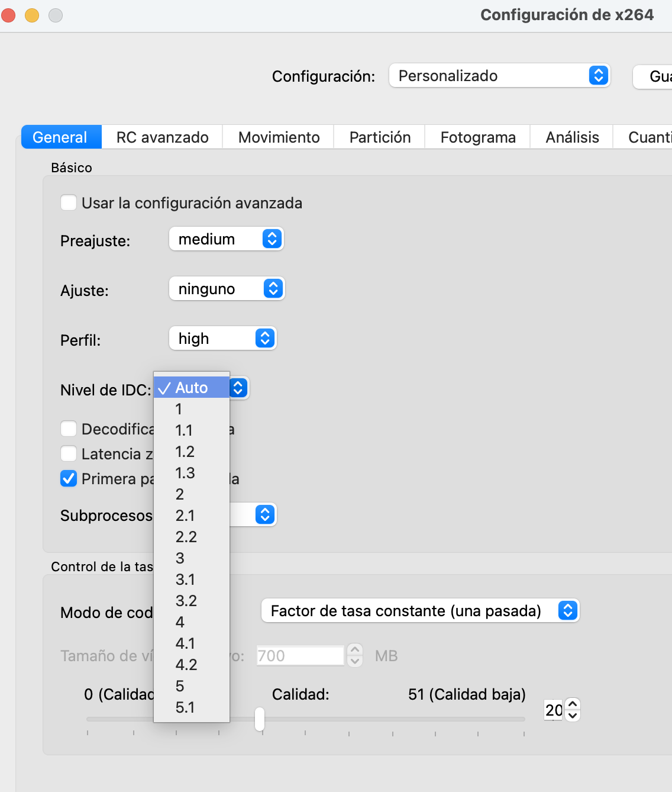Open the Fotograma tab
Viewport: 672px width, 792px height.
[477, 137]
